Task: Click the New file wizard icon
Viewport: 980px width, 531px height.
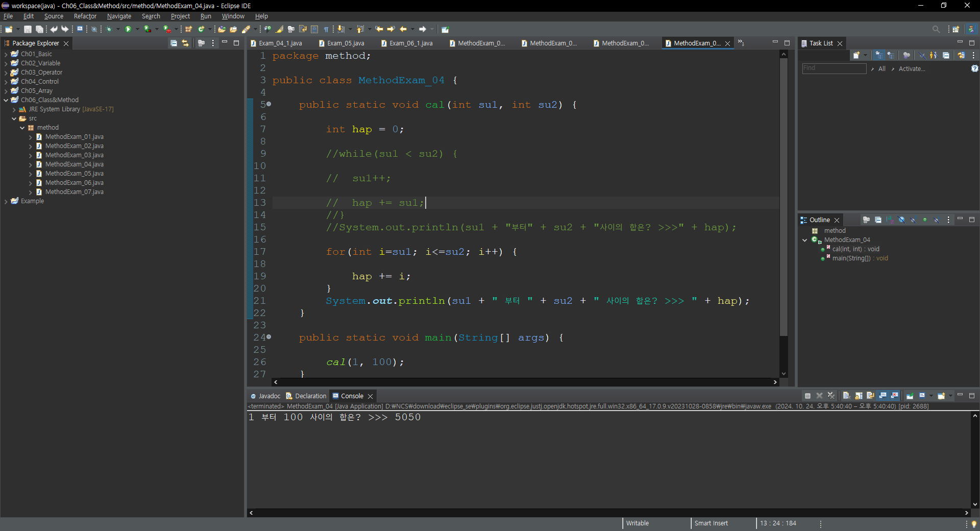Action: (9, 29)
